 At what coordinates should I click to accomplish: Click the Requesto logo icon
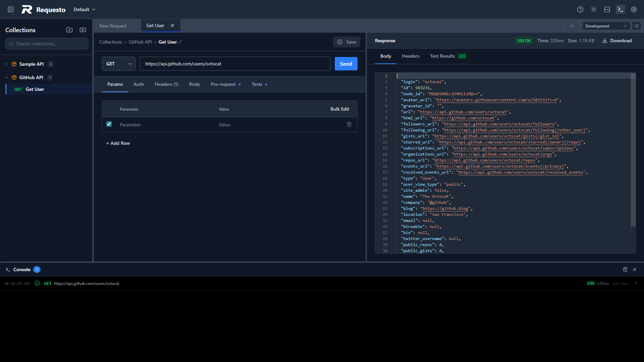coord(27,9)
